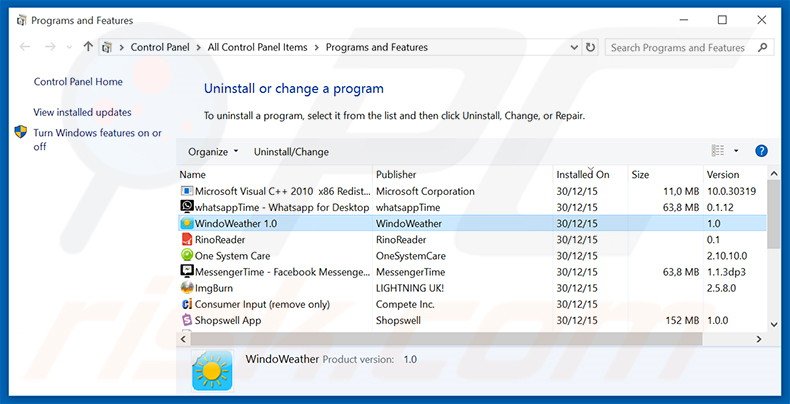The image size is (790, 404).
Task: Click the scroll down arrow of program list
Action: [x=774, y=325]
